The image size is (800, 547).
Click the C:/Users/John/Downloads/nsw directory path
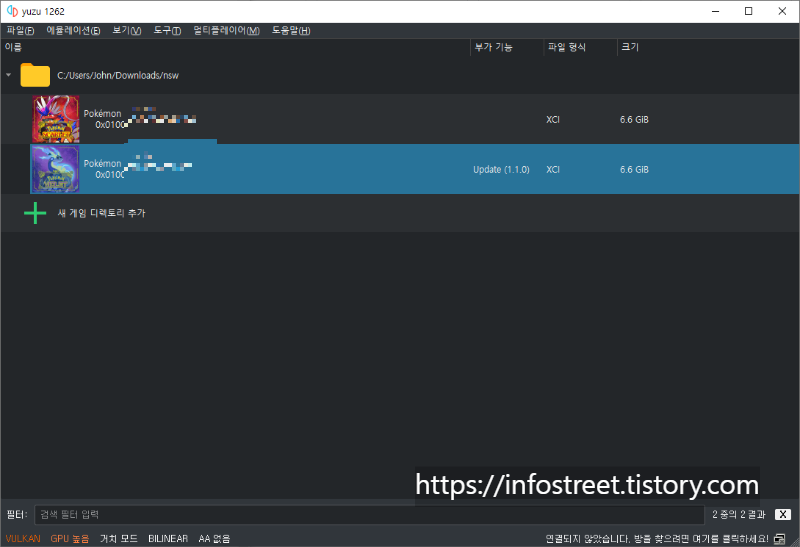tap(118, 76)
